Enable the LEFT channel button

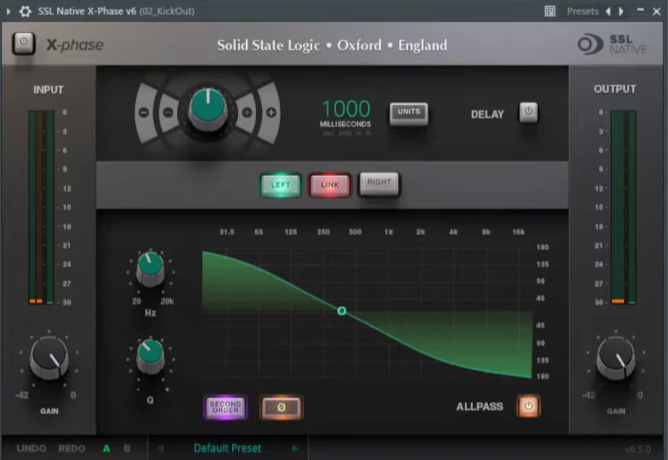point(281,185)
